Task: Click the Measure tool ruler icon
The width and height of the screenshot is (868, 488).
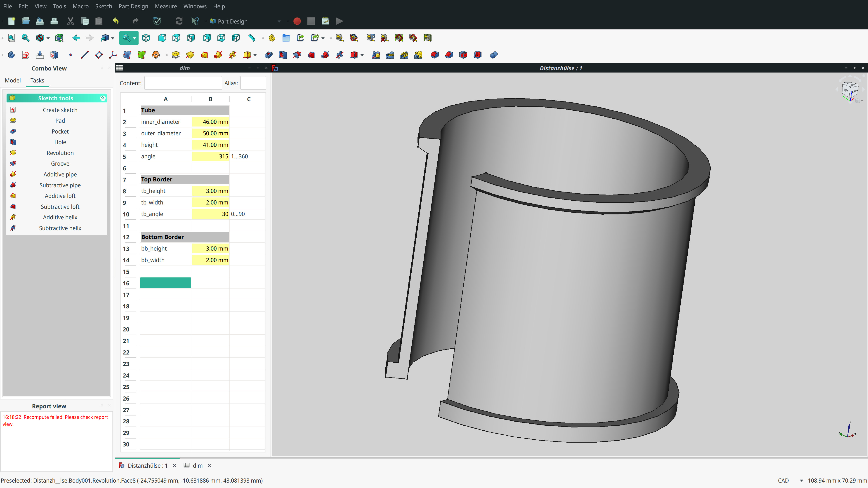Action: coord(251,38)
